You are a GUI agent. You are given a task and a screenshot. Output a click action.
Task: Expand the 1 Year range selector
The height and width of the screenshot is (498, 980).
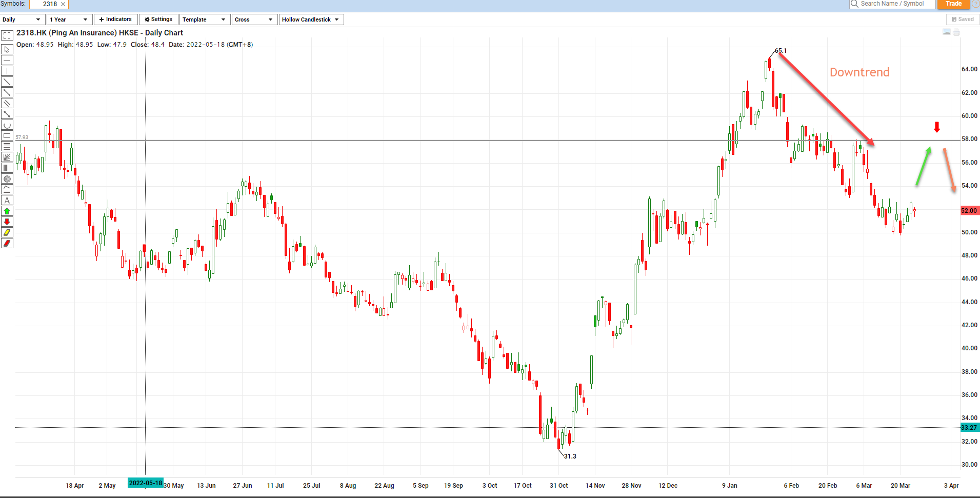click(x=69, y=19)
